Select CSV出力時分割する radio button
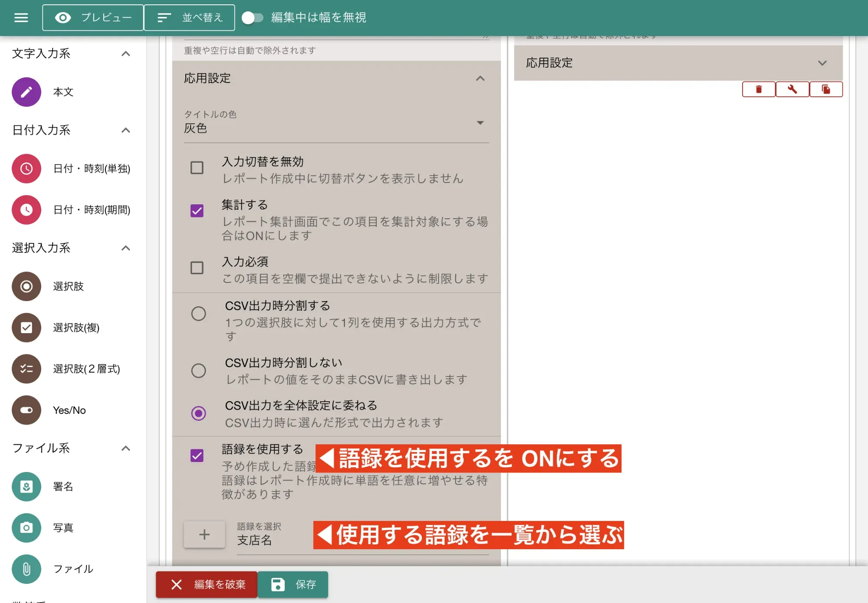 click(x=199, y=314)
